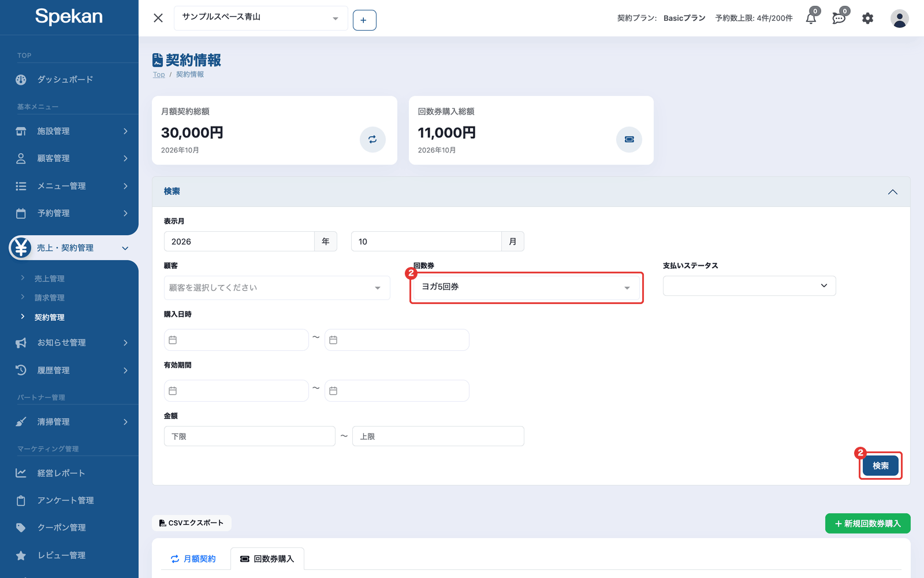This screenshot has width=924, height=578.
Task: Open the user profile avatar
Action: click(899, 18)
